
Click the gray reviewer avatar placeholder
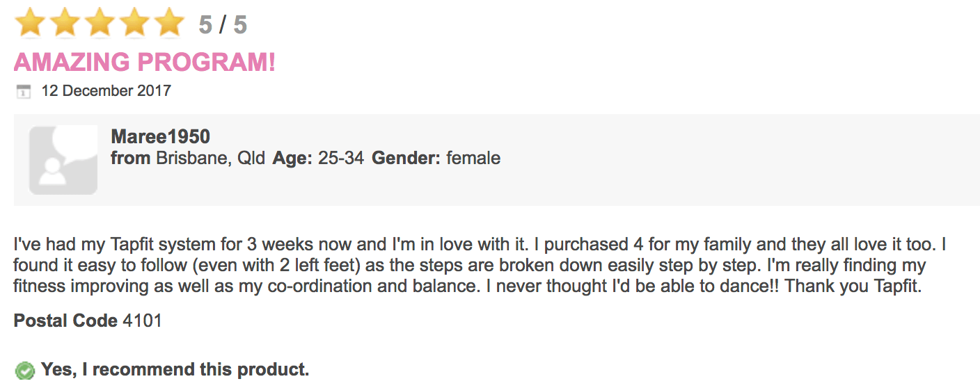[x=63, y=160]
